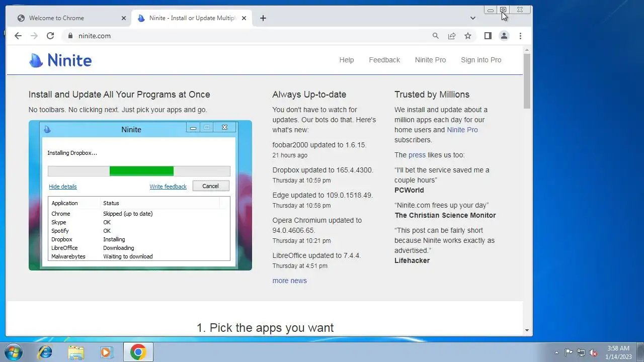Click 'The Christian Science Monitor' text
This screenshot has height=362, width=644.
445,215
